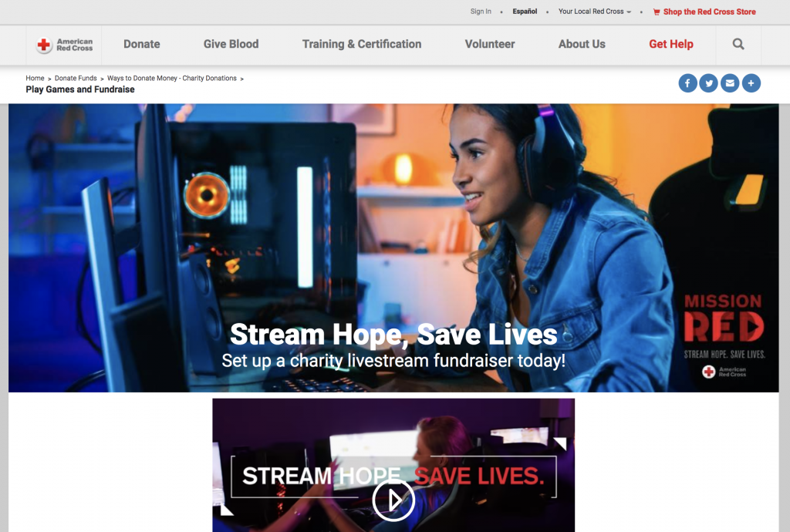Open Ways to Donate Money breadcrumb

coord(172,78)
